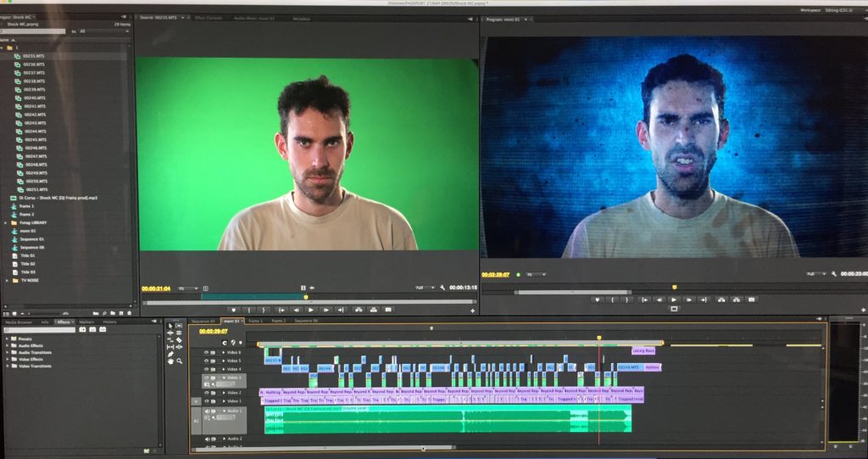Step forward one frame in Source monitor
868x459 pixels.
(326, 310)
